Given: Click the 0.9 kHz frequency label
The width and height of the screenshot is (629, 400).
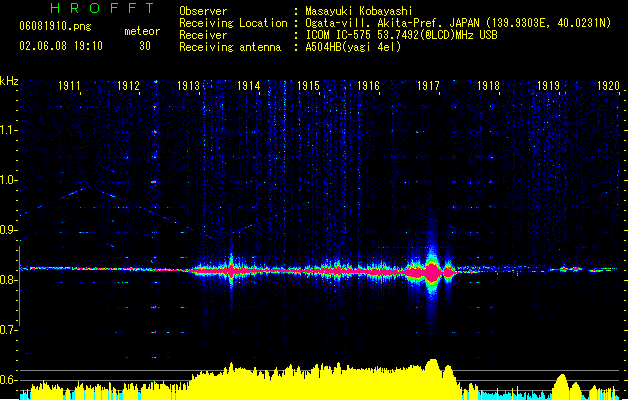Looking at the screenshot, I should tap(8, 230).
